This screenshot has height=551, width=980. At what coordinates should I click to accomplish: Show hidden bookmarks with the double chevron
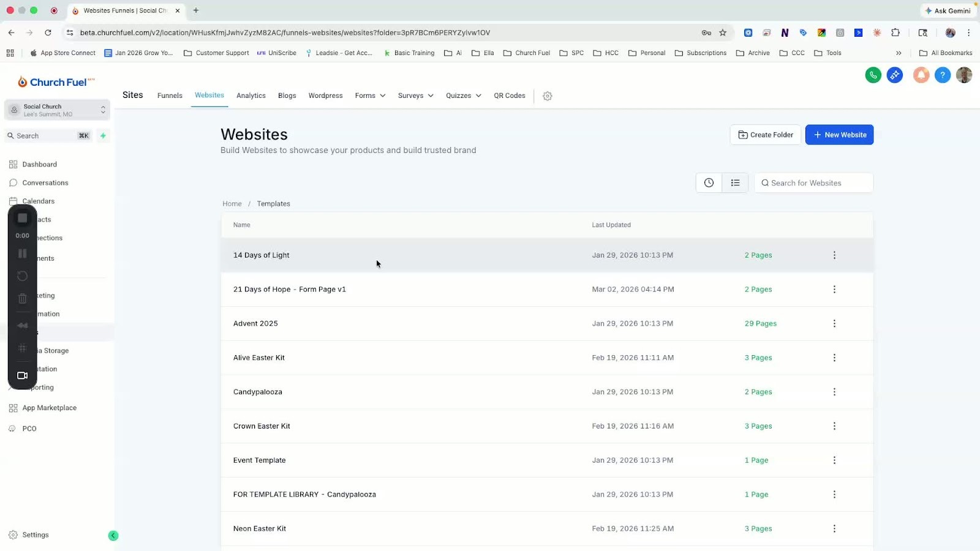pyautogui.click(x=899, y=53)
